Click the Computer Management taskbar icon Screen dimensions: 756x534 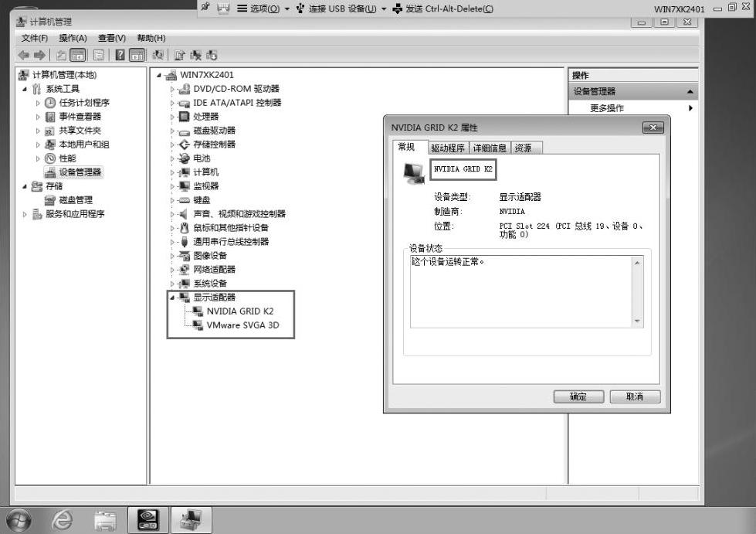[192, 520]
